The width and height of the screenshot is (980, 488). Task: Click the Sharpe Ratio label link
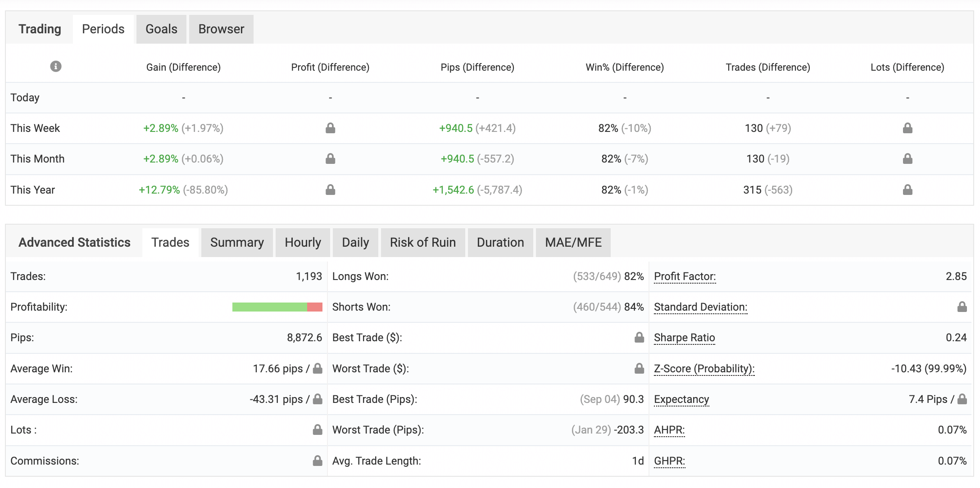click(x=684, y=338)
